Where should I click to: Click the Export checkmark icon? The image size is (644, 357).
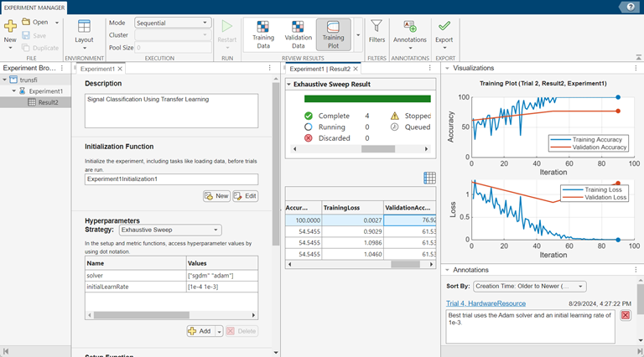(444, 27)
